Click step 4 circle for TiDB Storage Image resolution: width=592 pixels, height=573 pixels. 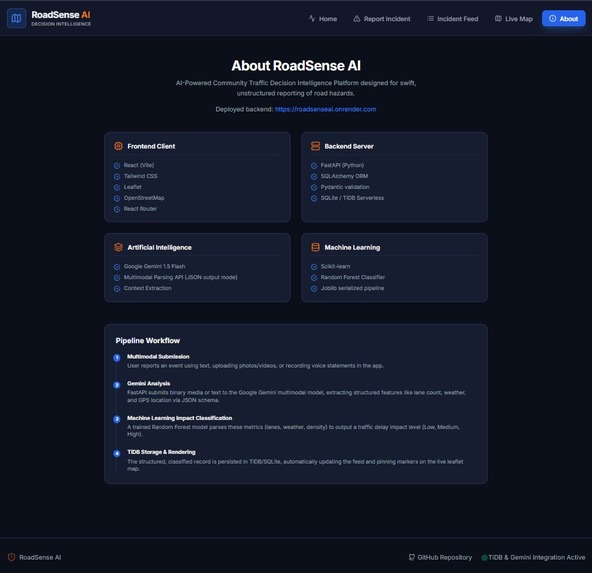tap(117, 453)
